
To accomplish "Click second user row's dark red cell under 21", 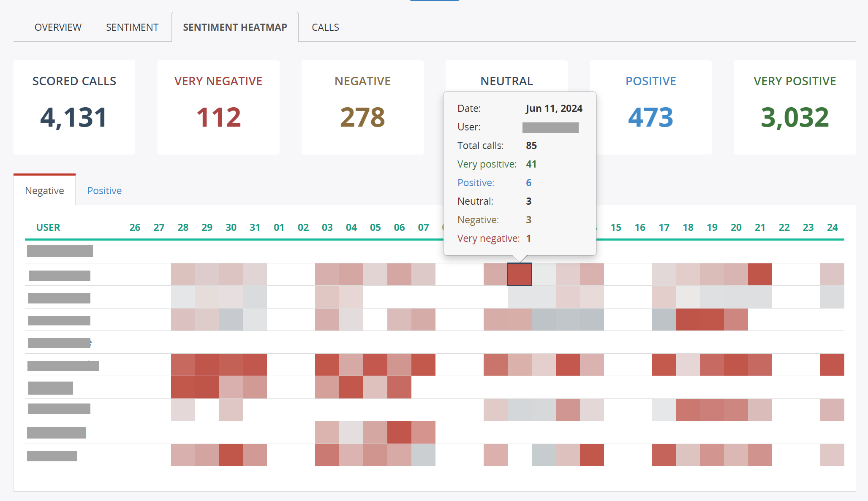I will click(x=760, y=274).
